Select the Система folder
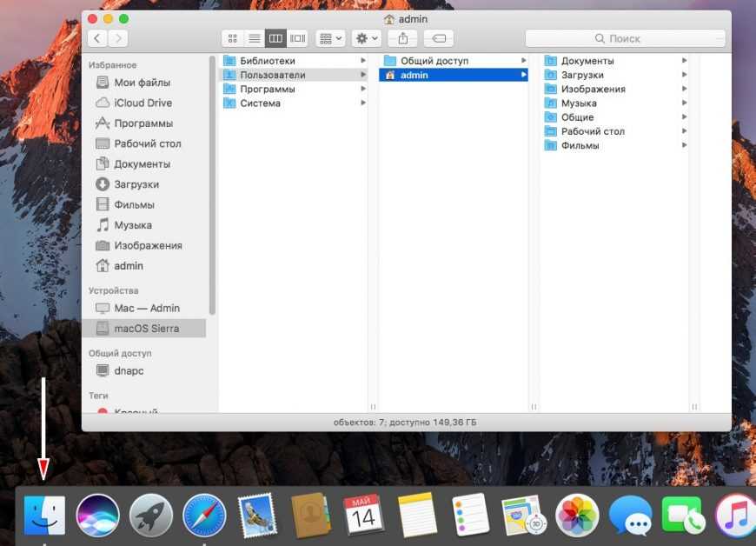756x546 pixels. pyautogui.click(x=260, y=103)
